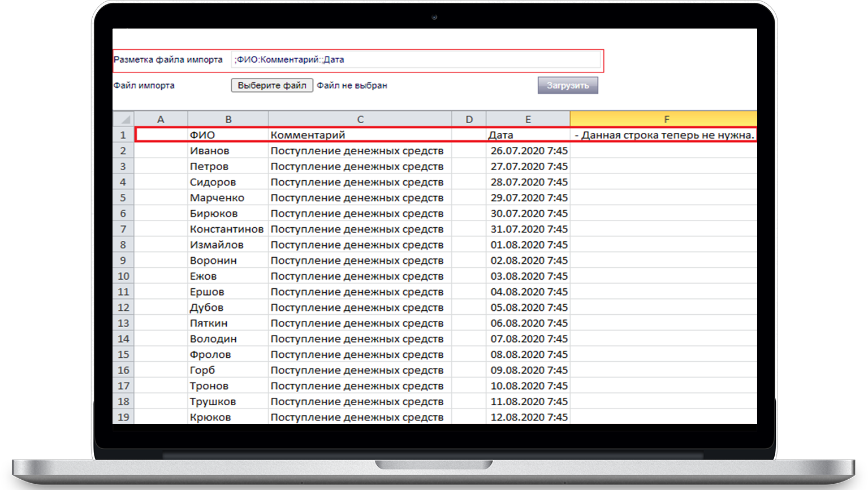Select row 1 header

[123, 135]
